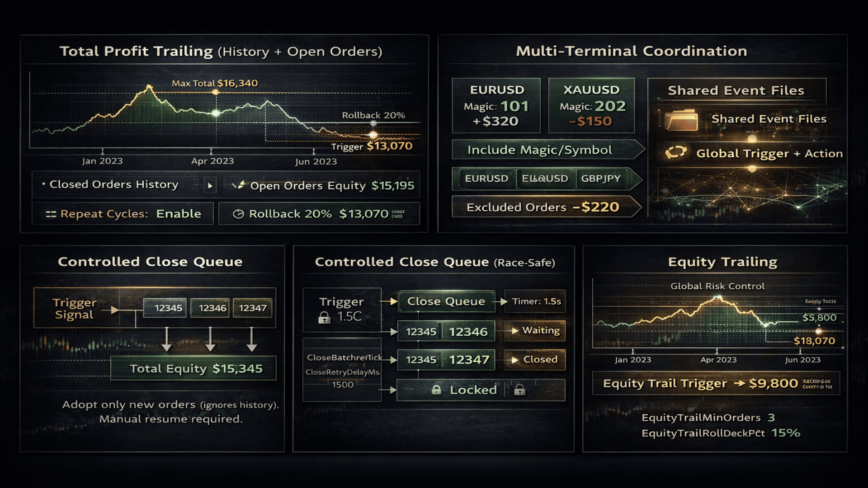Click the padlock icon below Trigger 1.5C

click(x=324, y=318)
